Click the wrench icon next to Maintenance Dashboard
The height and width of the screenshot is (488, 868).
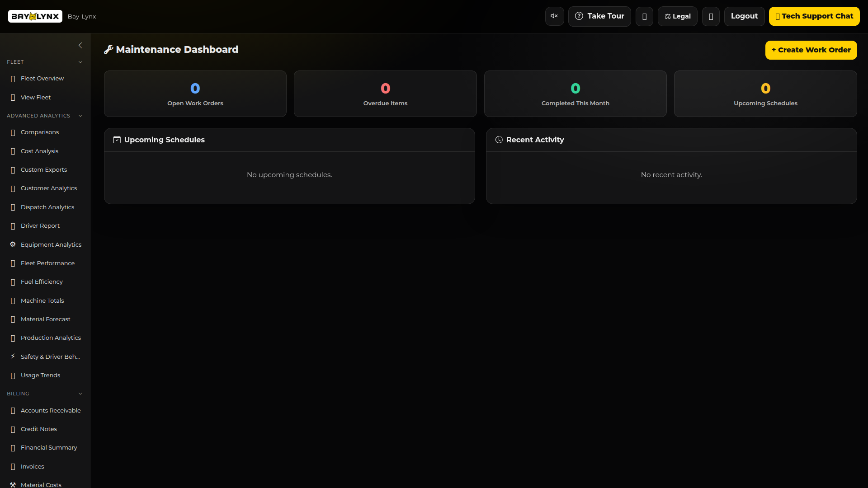pos(108,49)
